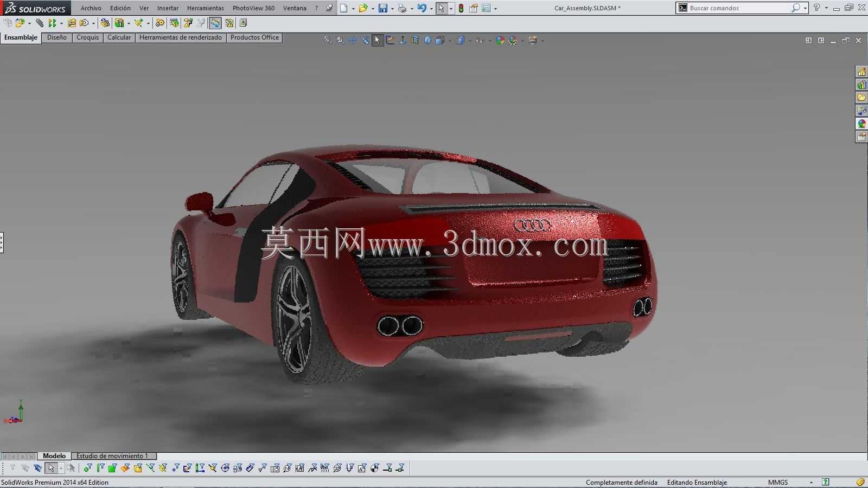Click the Apply scene icon
The image size is (868, 488).
pyautogui.click(x=513, y=40)
